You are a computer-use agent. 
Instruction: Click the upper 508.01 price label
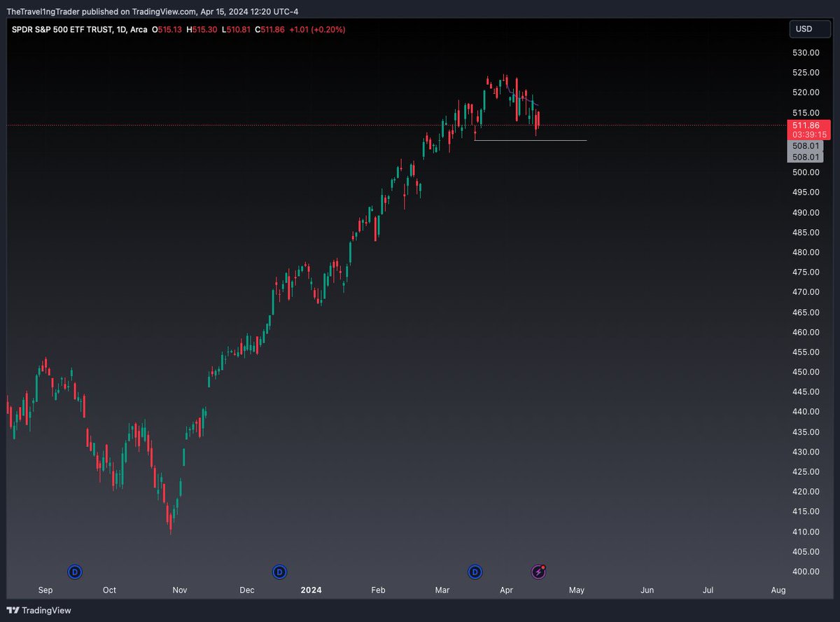(x=806, y=146)
